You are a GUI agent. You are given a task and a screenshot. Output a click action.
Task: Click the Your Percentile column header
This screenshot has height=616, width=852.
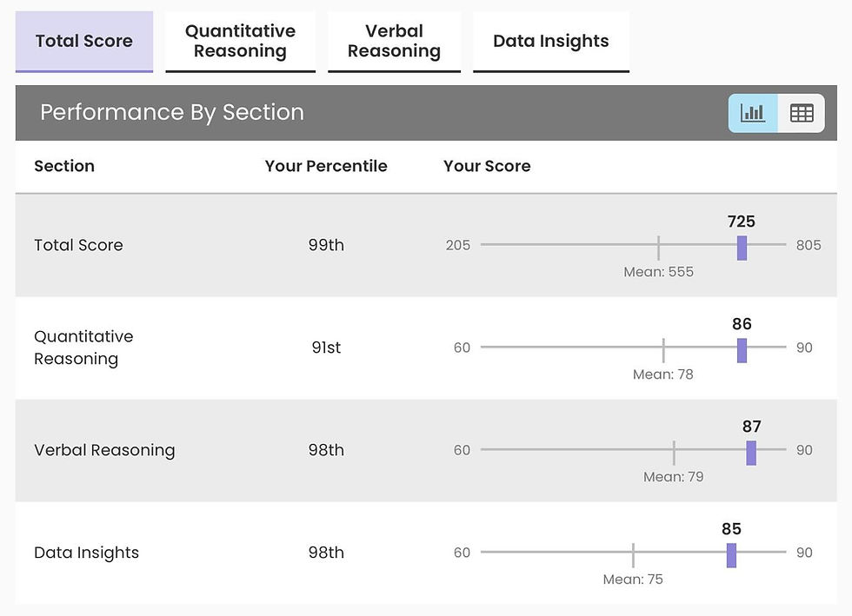pos(326,166)
